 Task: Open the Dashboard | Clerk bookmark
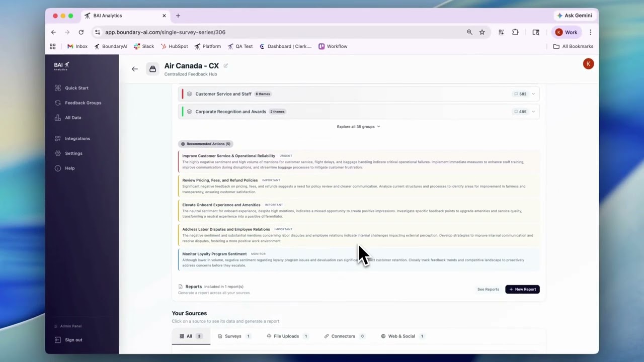[x=285, y=46]
